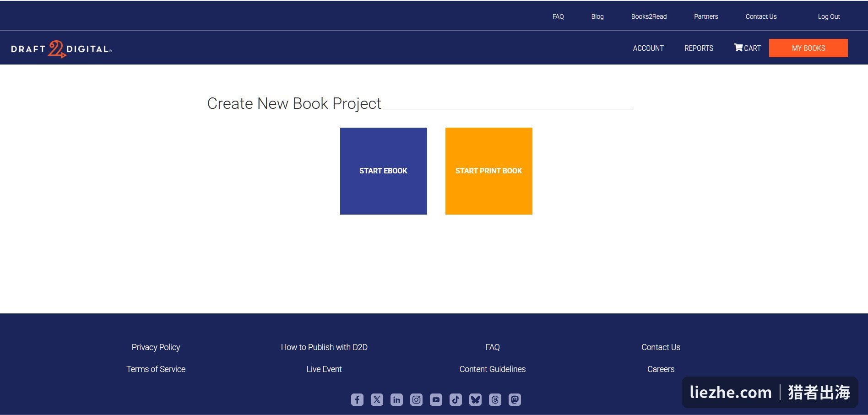Click the shopping cart icon
This screenshot has width=868, height=415.
coord(738,48)
